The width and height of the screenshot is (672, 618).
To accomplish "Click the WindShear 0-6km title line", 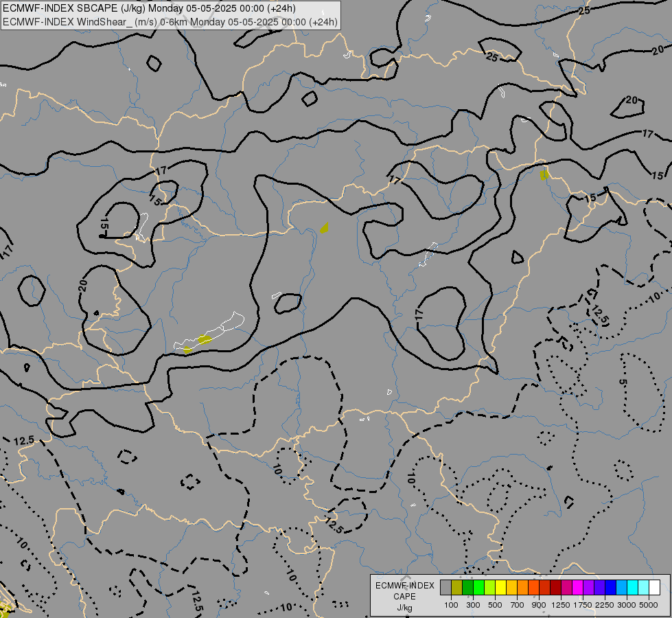I will pyautogui.click(x=170, y=22).
